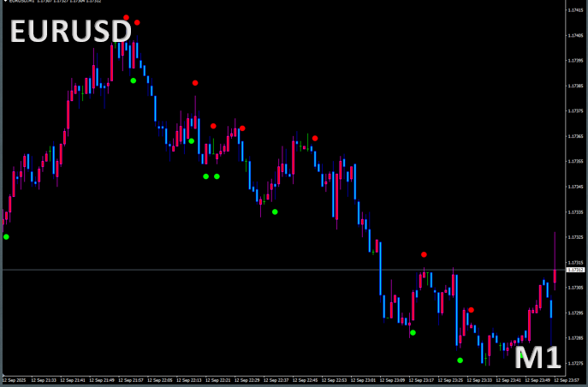588x387 pixels.
Task: Click time axis label 12 Sep 22:53
Action: 335,380
